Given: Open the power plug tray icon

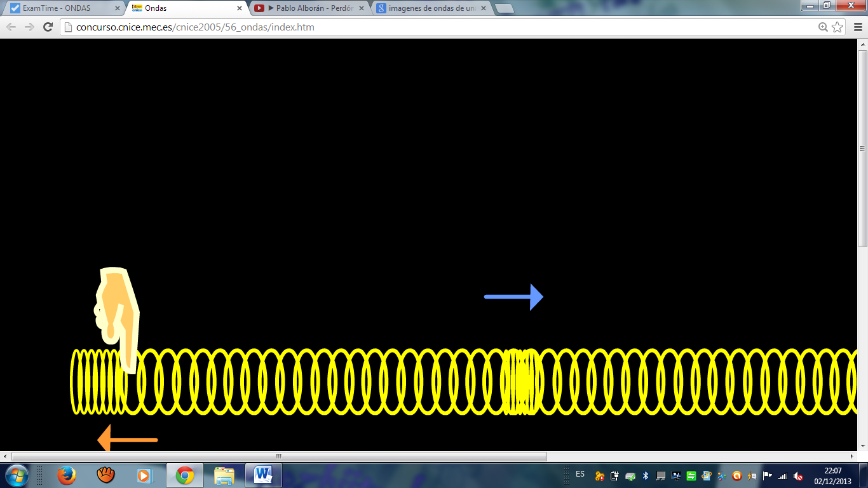Looking at the screenshot, I should click(614, 476).
